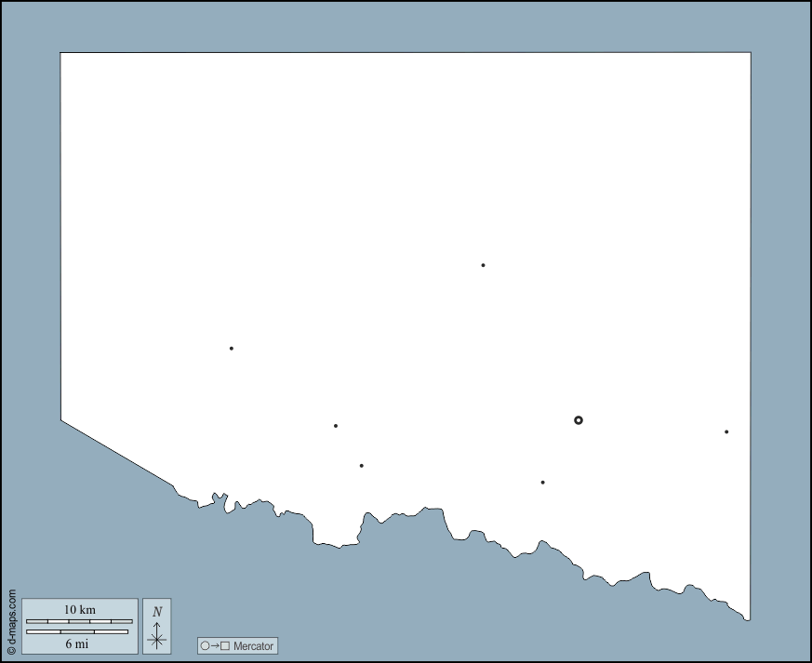812x663 pixels.
Task: Click the 10 km scale bar
Action: 79,621
